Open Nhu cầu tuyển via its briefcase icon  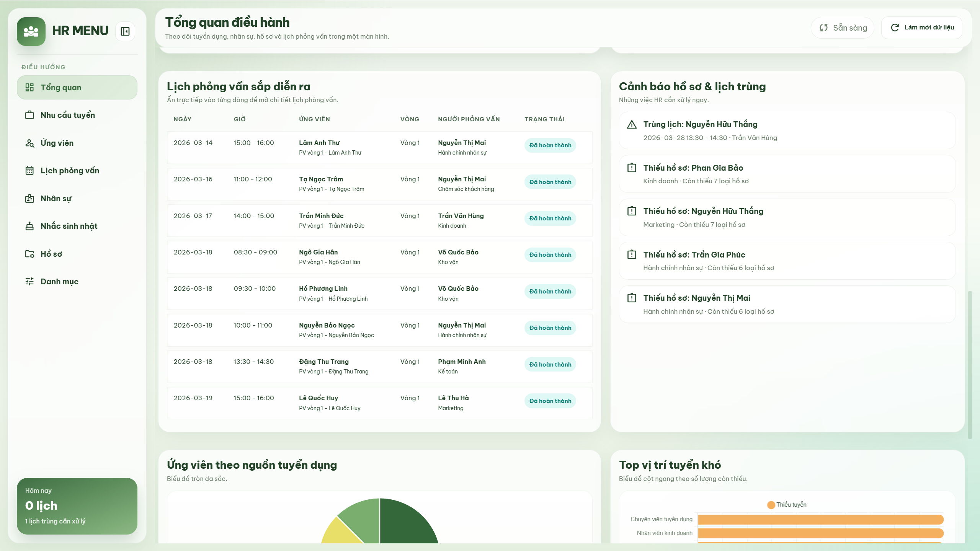point(30,115)
